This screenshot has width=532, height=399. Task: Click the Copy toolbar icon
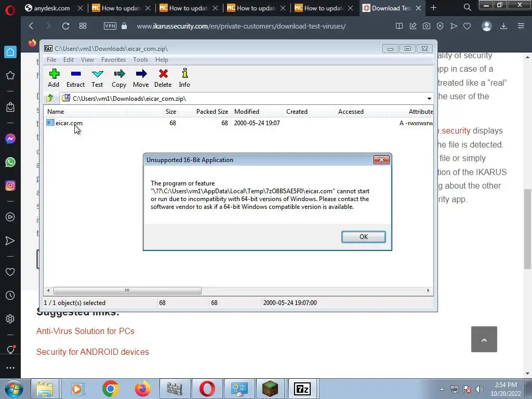(119, 78)
